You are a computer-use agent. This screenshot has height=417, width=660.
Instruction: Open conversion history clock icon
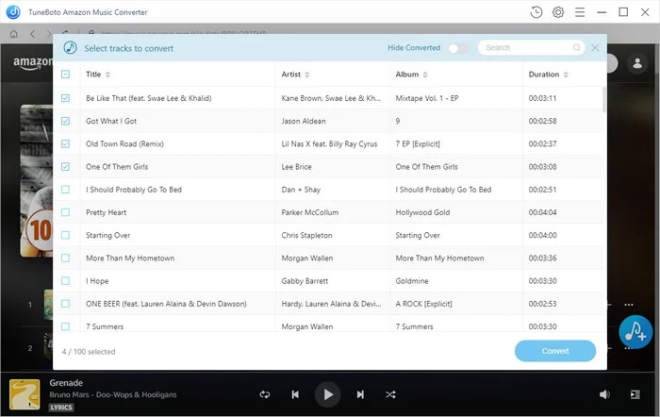[536, 12]
